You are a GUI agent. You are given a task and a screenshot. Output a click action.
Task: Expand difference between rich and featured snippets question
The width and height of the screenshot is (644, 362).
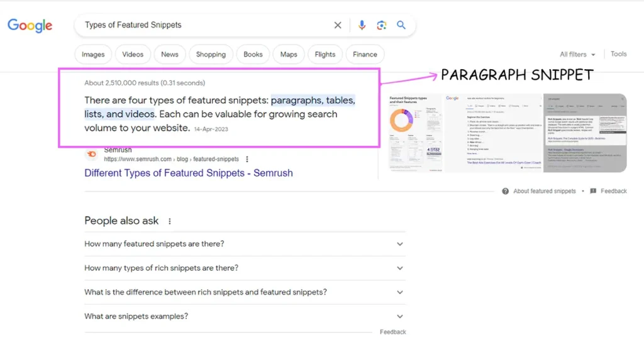245,292
